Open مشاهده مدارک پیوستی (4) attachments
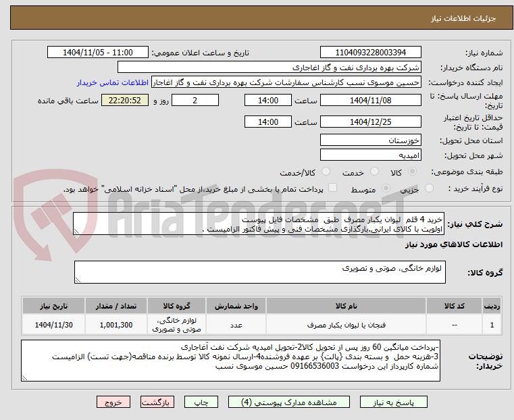Image resolution: width=514 pixels, height=420 pixels. (x=289, y=402)
